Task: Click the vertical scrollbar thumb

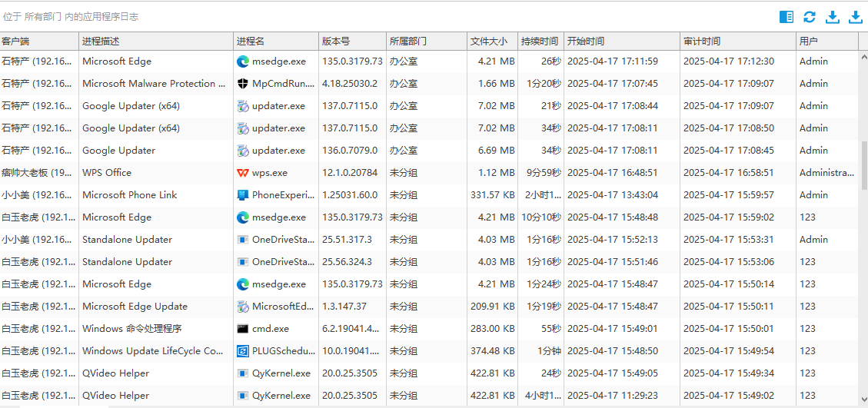Action: (863, 165)
